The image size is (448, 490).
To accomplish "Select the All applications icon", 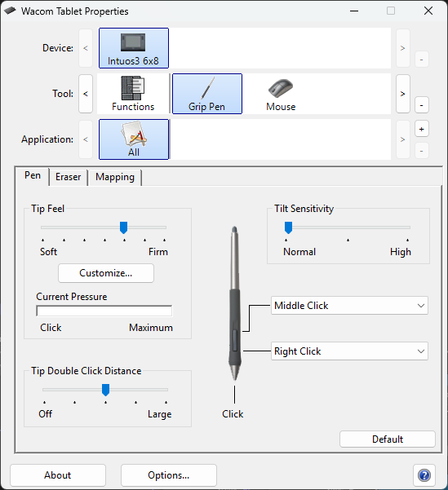I will (x=134, y=139).
